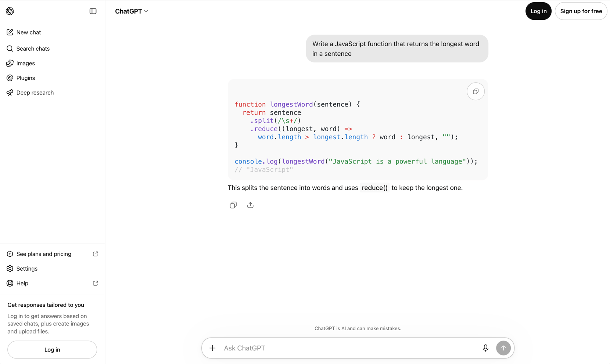The width and height of the screenshot is (610, 364).
Task: Click the '.split(/\s+/)' code line
Action: (x=276, y=120)
